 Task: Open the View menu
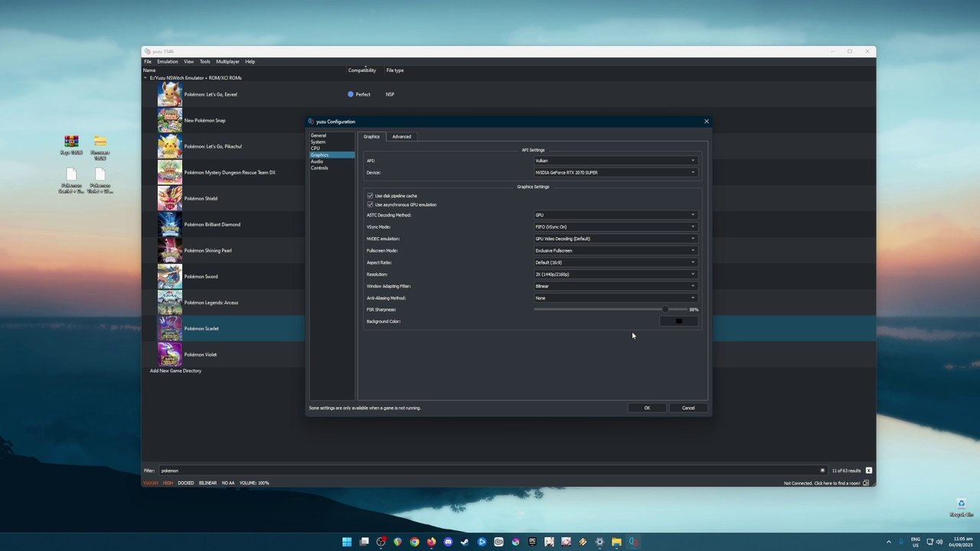188,61
